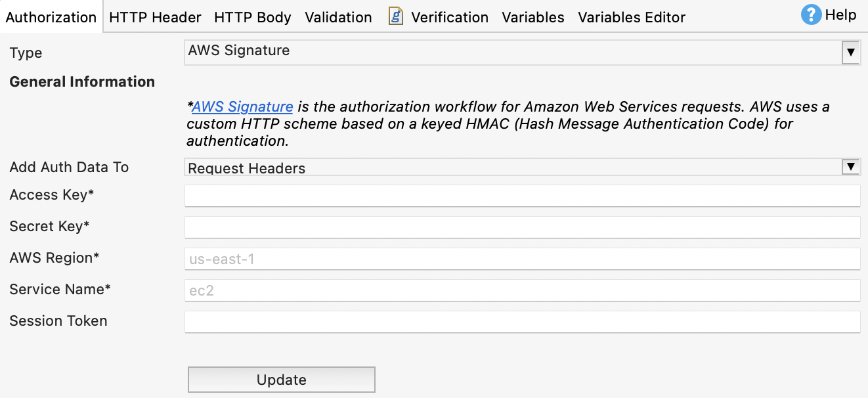
Task: Select the Validation tab
Action: [338, 18]
